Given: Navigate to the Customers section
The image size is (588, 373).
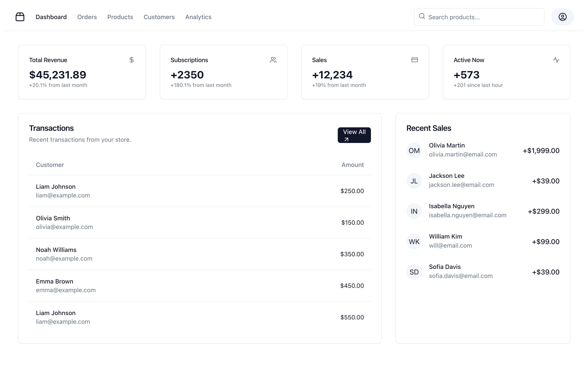Looking at the screenshot, I should pyautogui.click(x=159, y=17).
